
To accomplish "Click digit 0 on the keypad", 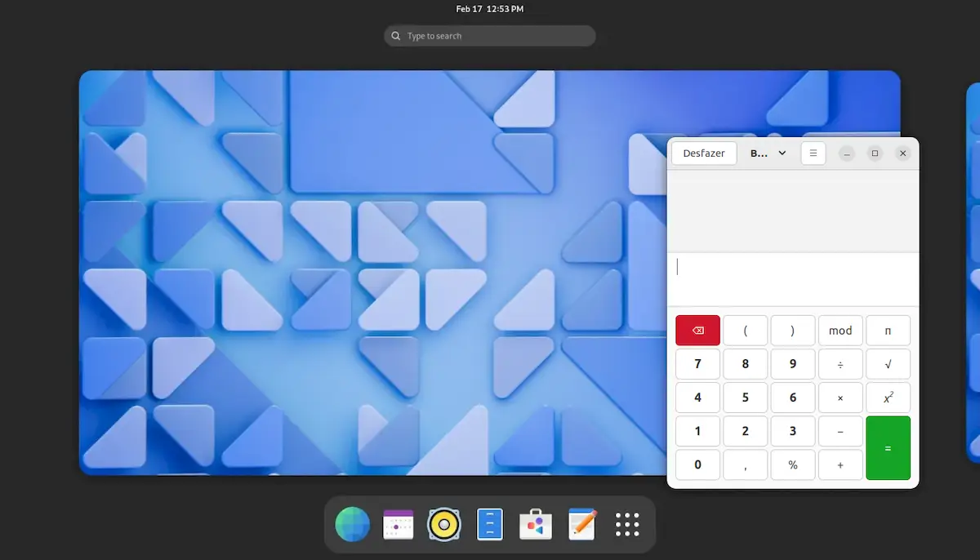I will (697, 464).
